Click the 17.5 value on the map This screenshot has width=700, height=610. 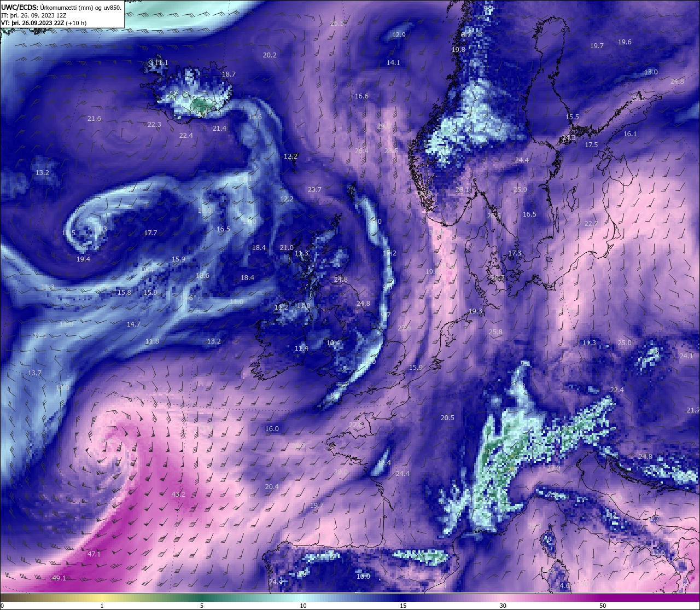[x=591, y=144]
